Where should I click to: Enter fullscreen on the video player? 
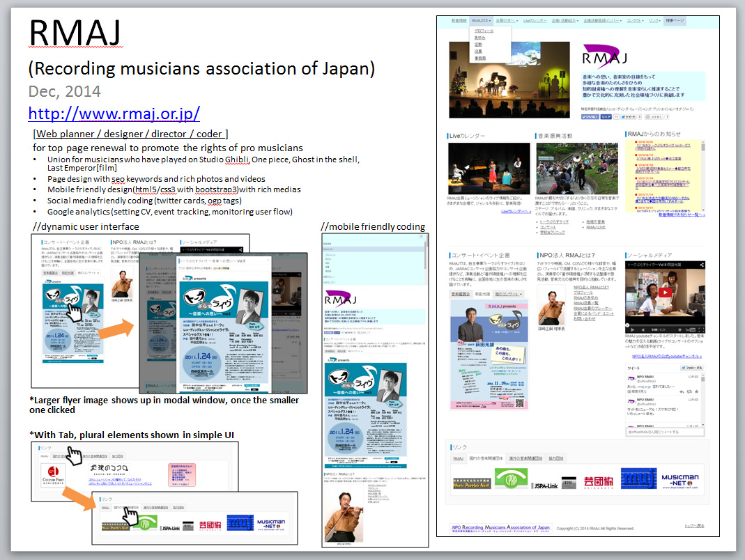pos(701,329)
